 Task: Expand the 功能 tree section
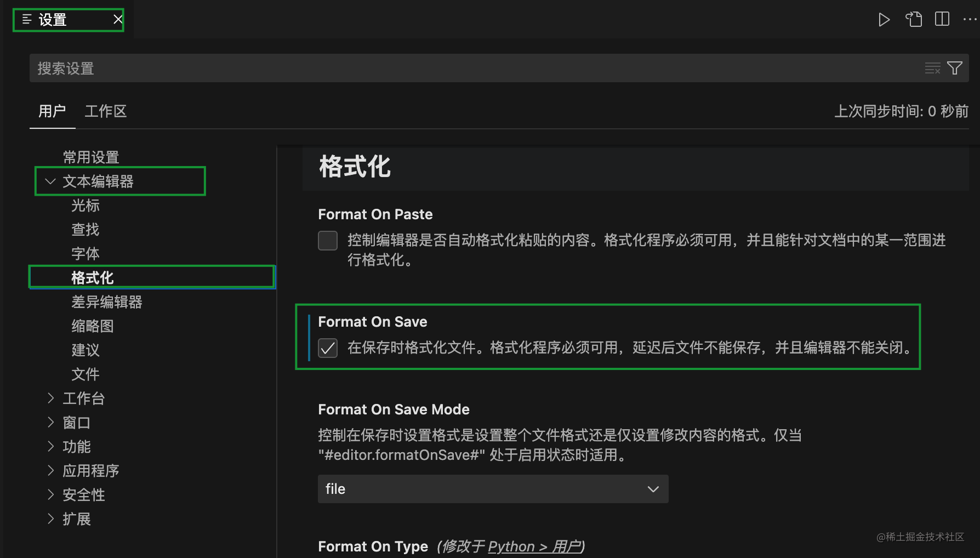(x=50, y=446)
